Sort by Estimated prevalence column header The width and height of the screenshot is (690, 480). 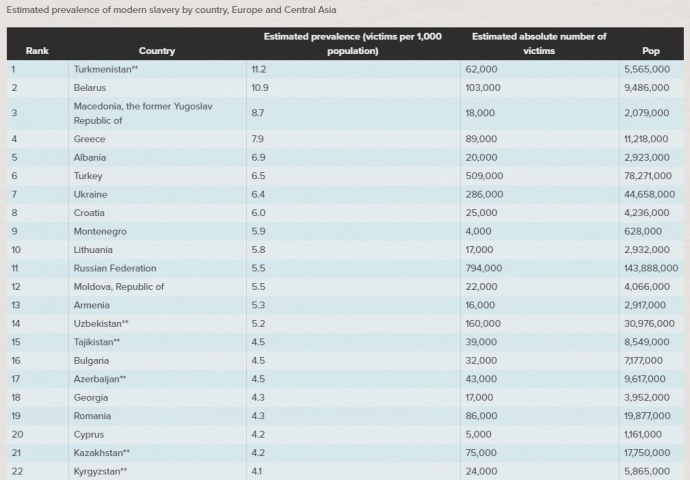(352, 43)
